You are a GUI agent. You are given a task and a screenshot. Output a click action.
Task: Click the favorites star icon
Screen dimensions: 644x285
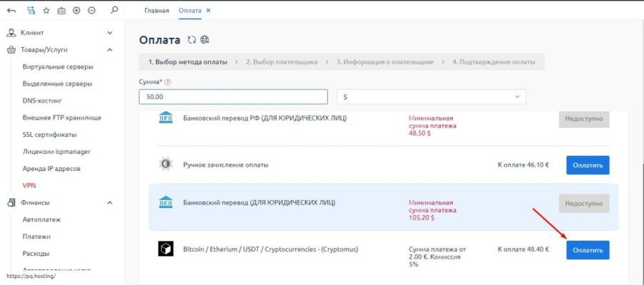coord(46,11)
